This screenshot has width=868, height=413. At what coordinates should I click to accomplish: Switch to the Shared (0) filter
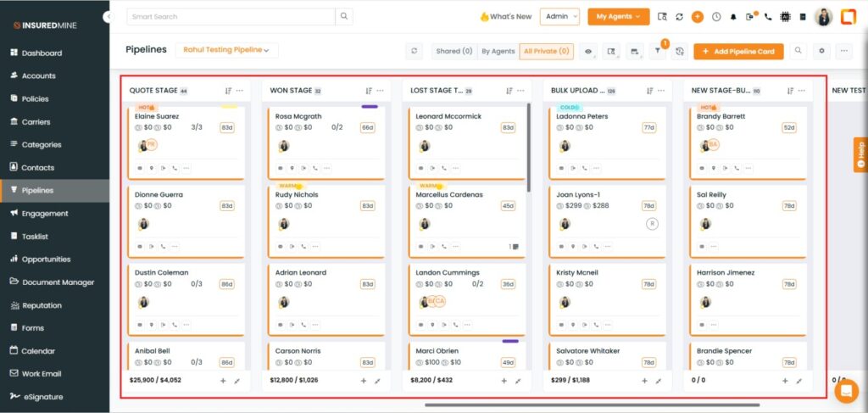pyautogui.click(x=453, y=52)
